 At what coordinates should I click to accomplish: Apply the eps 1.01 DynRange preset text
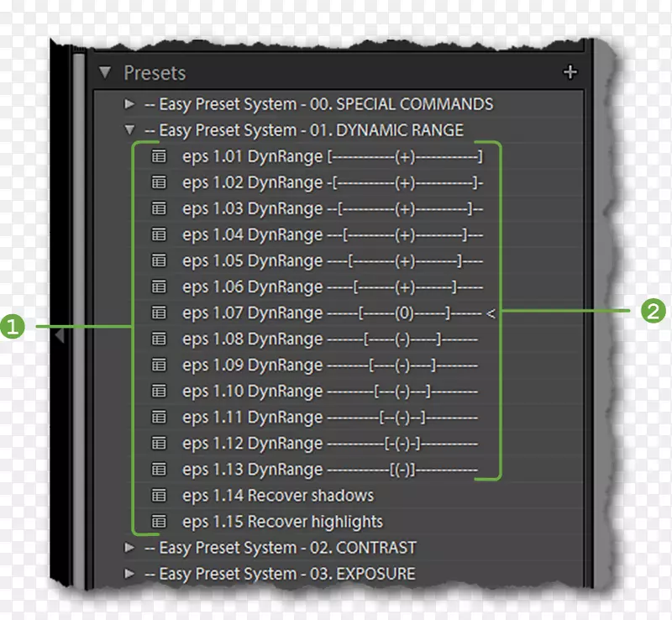tap(333, 157)
